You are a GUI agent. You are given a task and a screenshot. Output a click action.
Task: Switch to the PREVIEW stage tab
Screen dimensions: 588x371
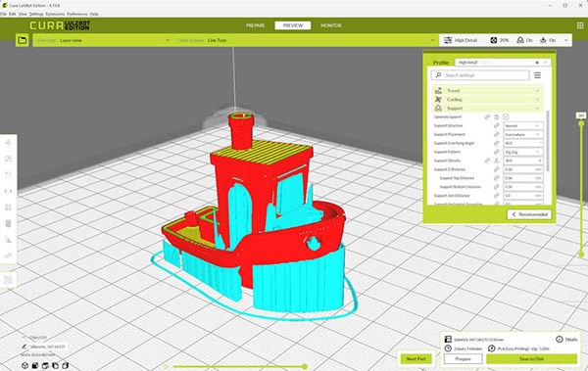tap(293, 25)
